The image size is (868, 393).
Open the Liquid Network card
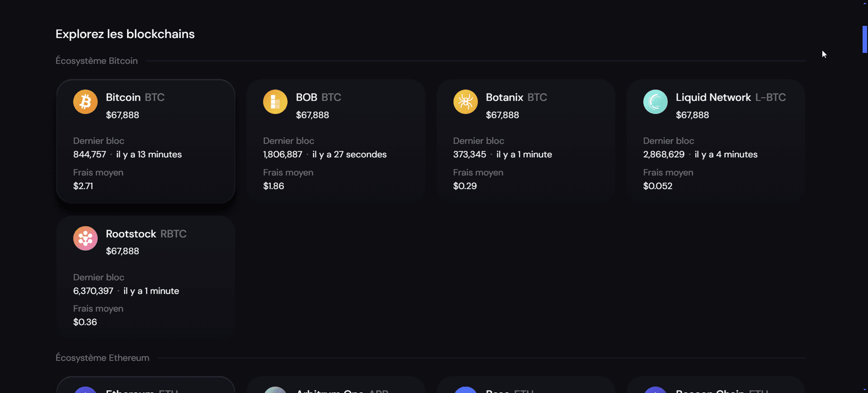point(715,141)
